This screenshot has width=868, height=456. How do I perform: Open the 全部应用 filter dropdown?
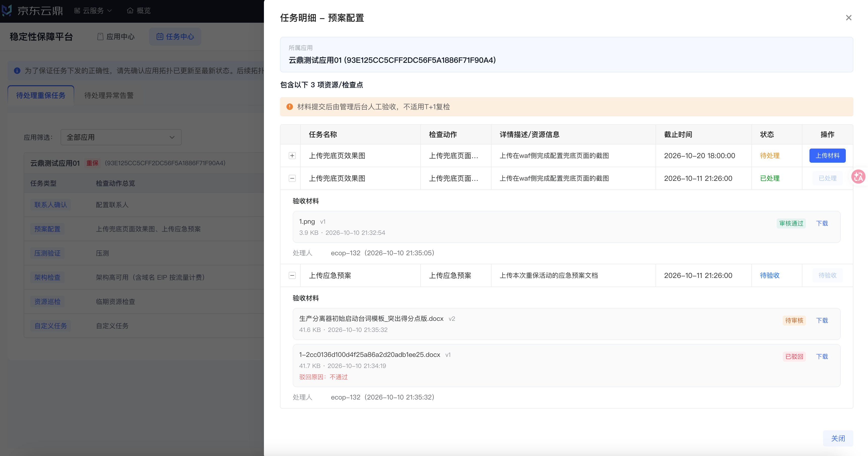tap(121, 137)
